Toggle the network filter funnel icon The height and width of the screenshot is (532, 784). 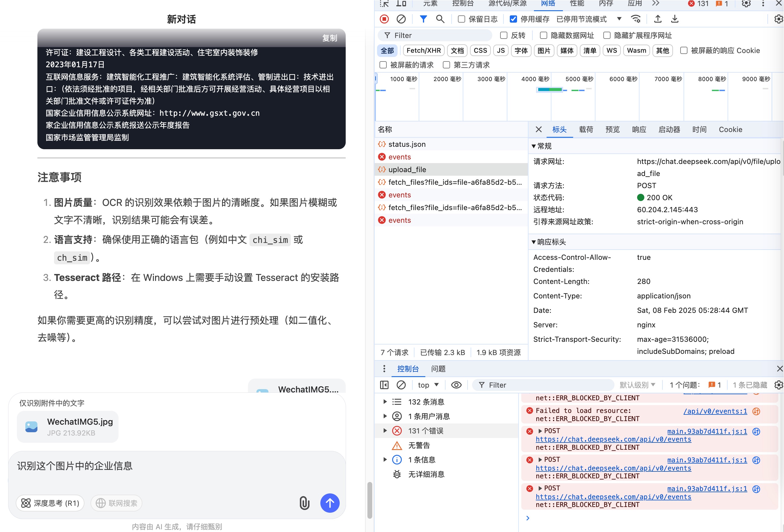coord(423,19)
